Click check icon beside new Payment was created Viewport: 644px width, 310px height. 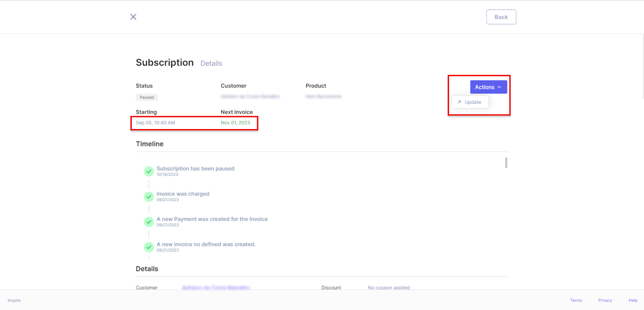tap(149, 222)
